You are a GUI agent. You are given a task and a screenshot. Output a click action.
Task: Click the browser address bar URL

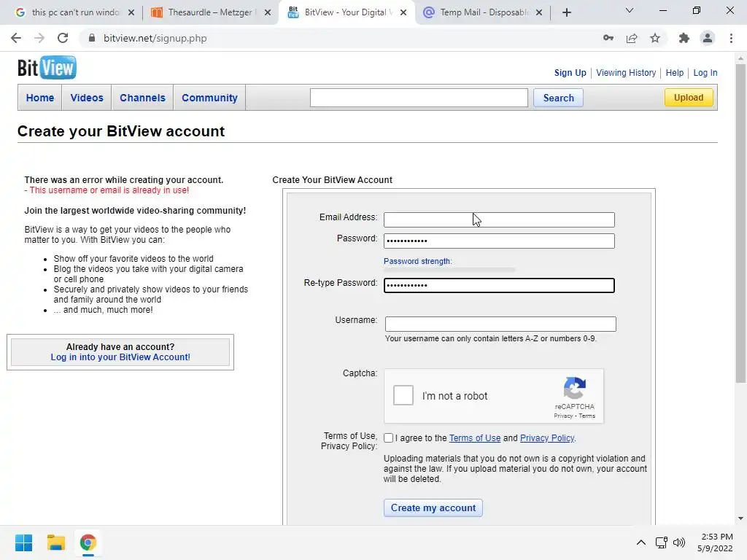click(155, 38)
